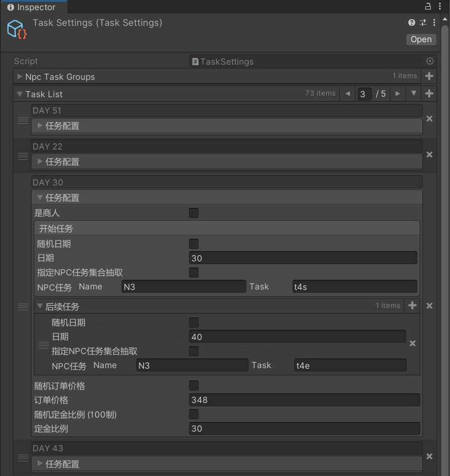The image size is (450, 476).
Task: Edit the Task field showing t4e
Action: [x=350, y=365]
